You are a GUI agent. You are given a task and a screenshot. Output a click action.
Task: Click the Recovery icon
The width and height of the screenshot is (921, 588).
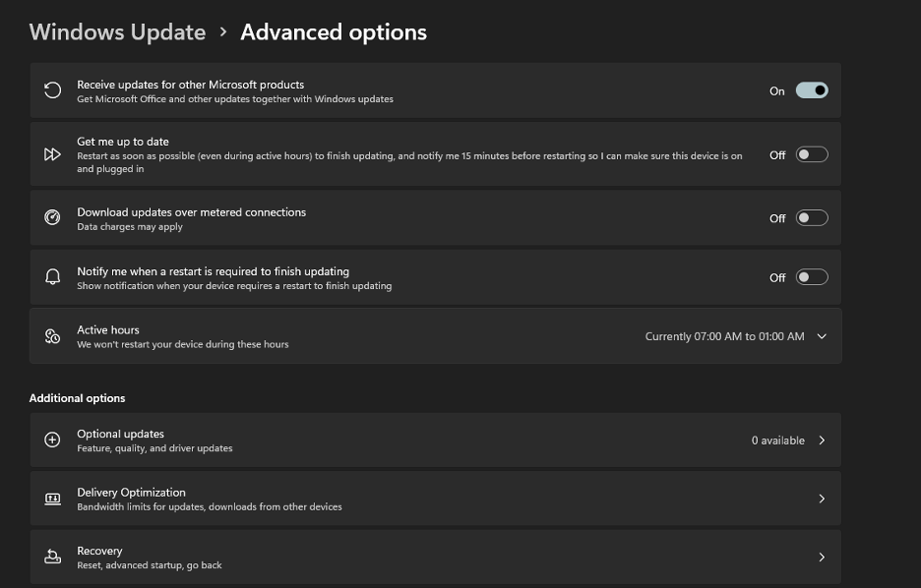(x=52, y=557)
